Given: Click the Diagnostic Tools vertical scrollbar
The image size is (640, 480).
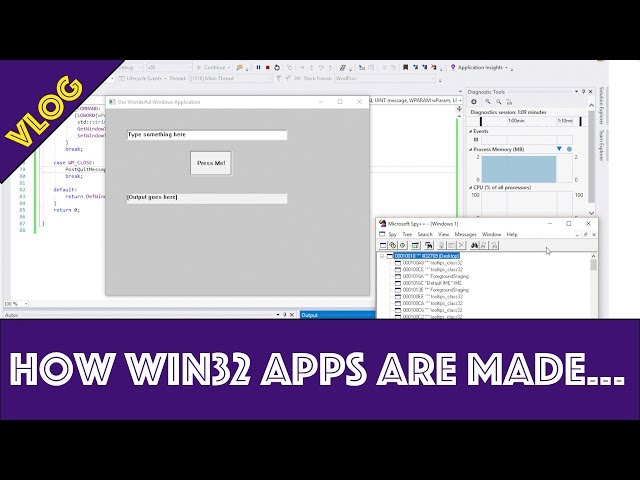Looking at the screenshot, I should pyautogui.click(x=591, y=159).
